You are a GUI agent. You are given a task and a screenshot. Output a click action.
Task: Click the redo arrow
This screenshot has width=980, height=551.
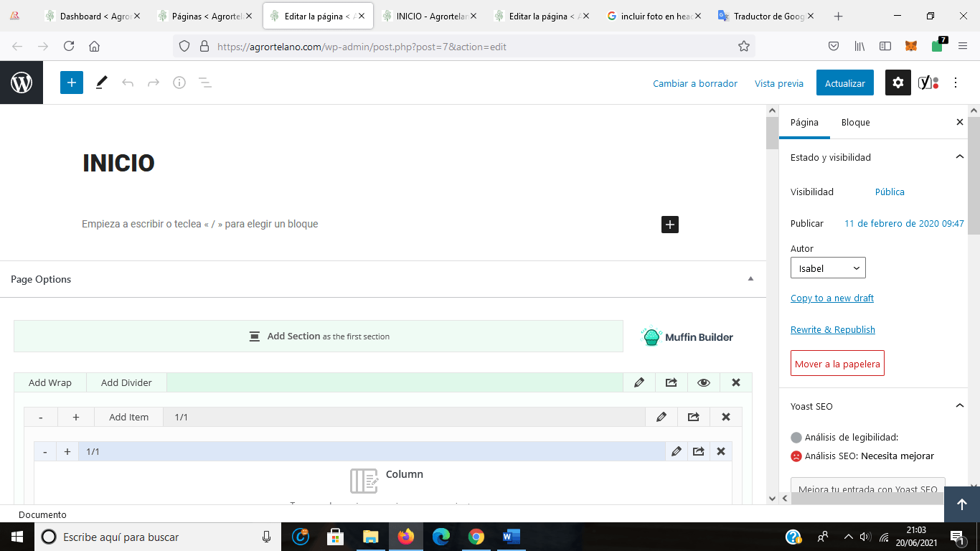[x=154, y=83]
